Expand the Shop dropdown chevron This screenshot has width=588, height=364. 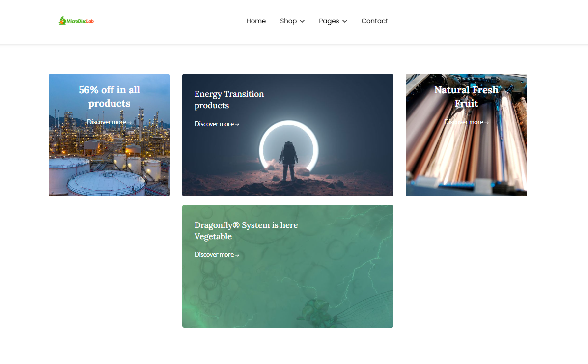coord(302,21)
